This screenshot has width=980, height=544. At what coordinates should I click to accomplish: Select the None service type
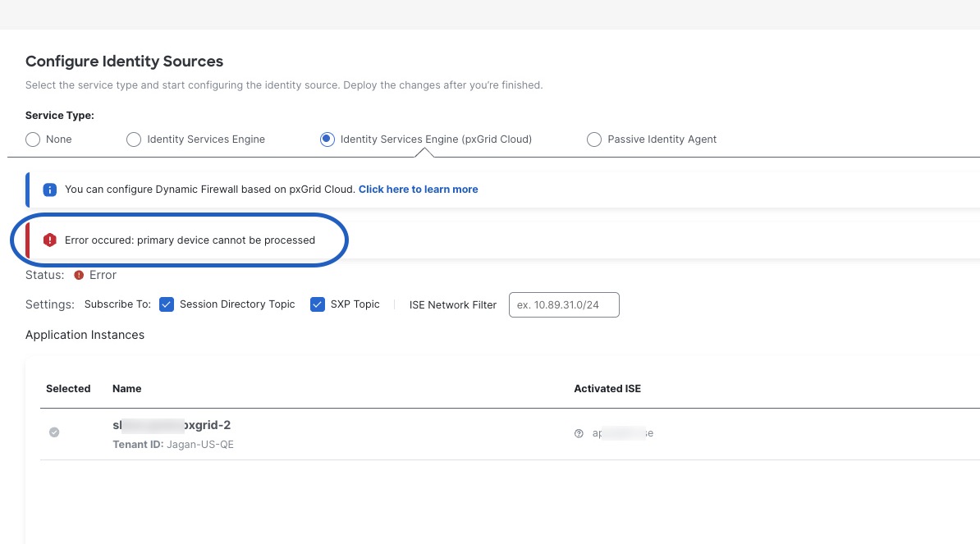click(x=33, y=139)
